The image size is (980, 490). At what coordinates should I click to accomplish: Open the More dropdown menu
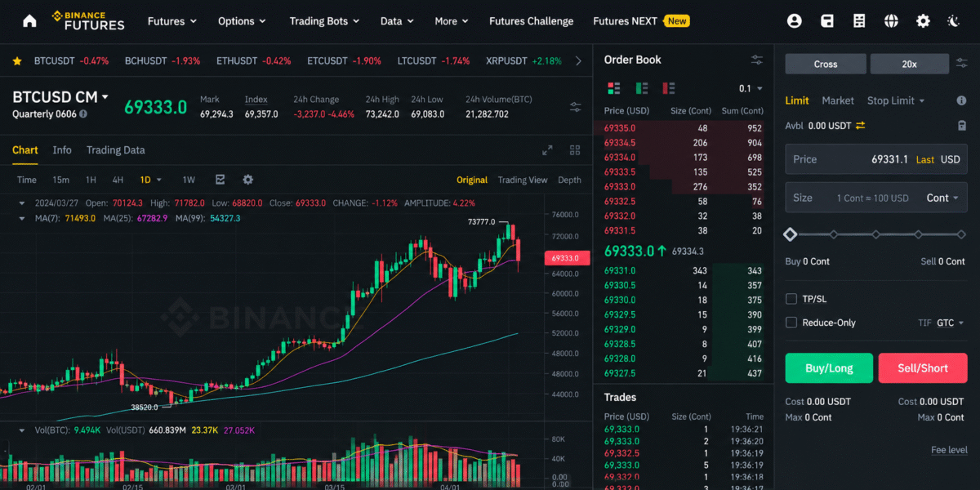(x=452, y=21)
